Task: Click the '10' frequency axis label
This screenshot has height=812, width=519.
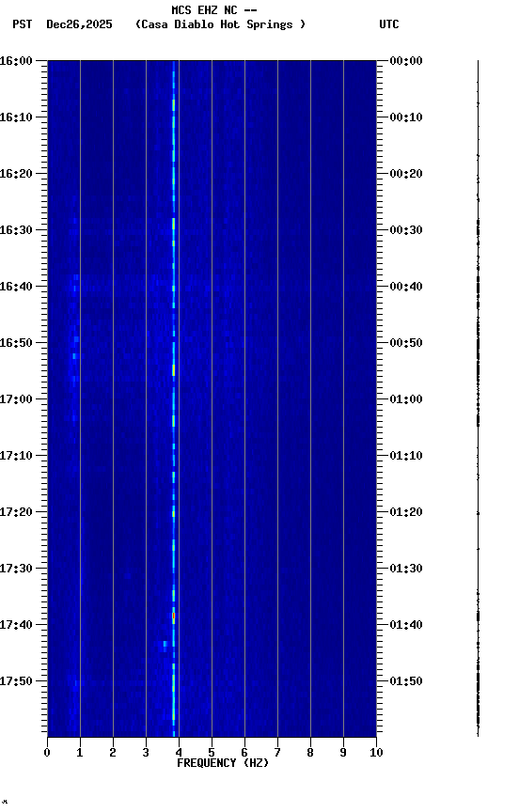Action: click(x=376, y=753)
